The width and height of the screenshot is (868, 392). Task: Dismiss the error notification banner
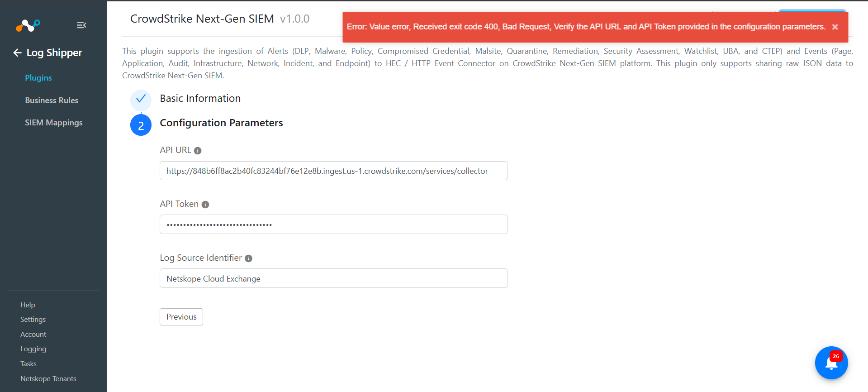[835, 27]
